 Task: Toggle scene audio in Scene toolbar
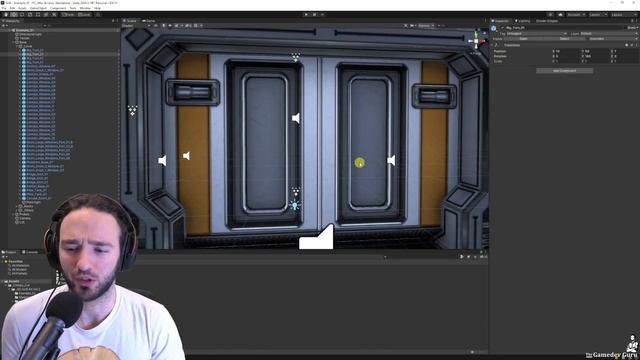(170, 26)
